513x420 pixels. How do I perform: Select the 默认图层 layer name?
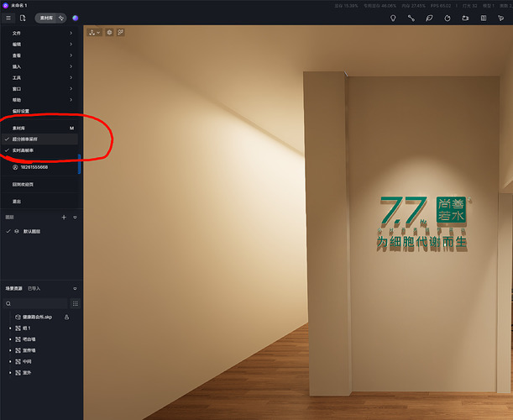(x=32, y=232)
